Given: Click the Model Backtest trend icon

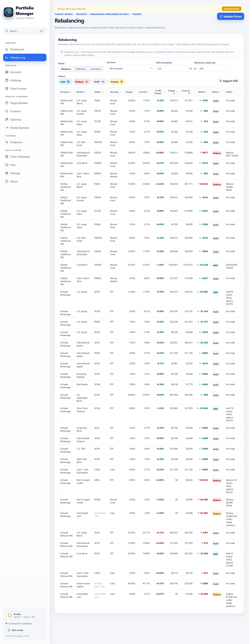Looking at the screenshot, I should 7,128.
